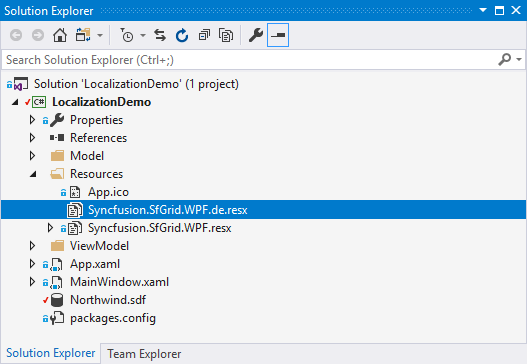
Task: Click the References icon in tree
Action: pos(57,137)
